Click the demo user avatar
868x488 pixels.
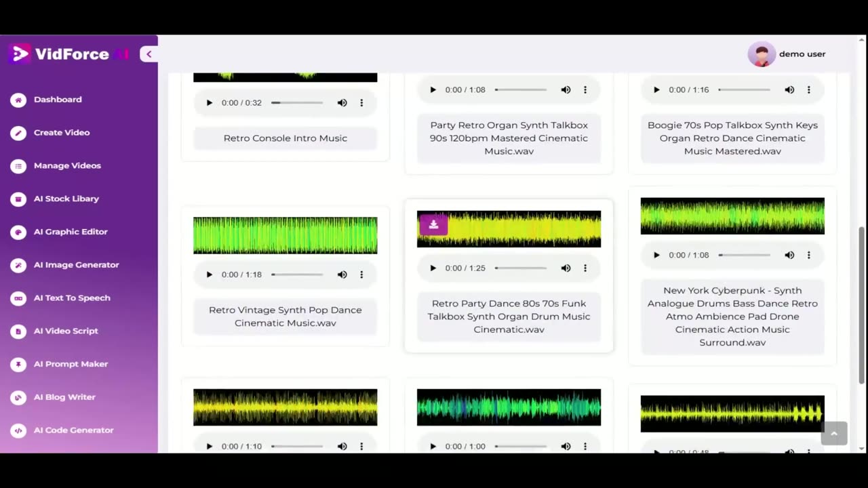(762, 54)
